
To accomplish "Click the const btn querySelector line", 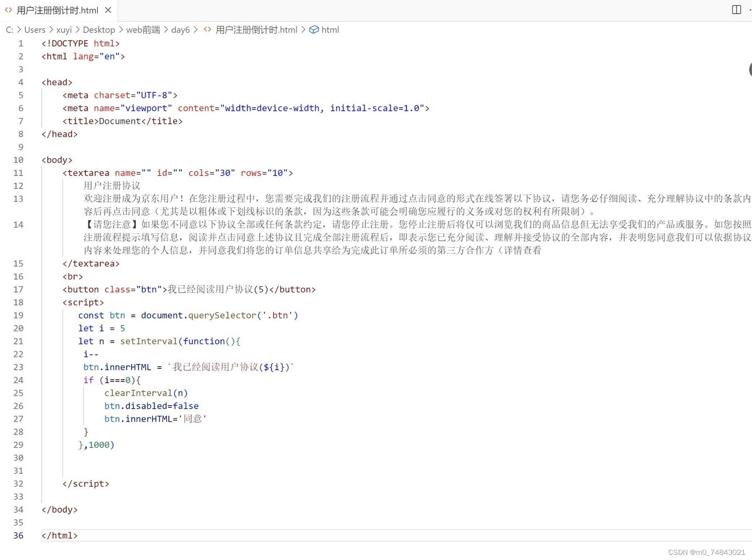I will (188, 315).
